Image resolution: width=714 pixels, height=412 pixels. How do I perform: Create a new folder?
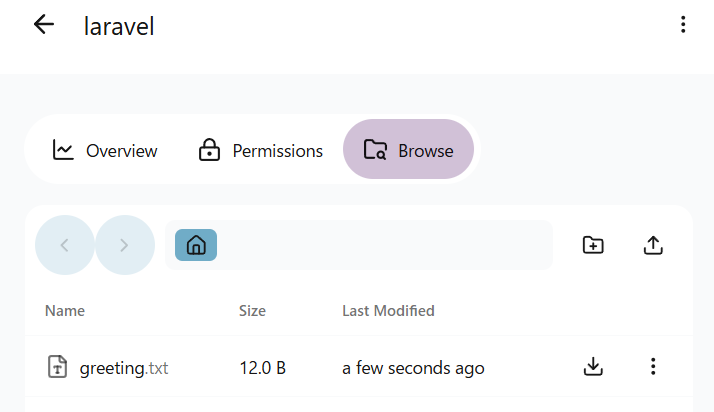[593, 245]
